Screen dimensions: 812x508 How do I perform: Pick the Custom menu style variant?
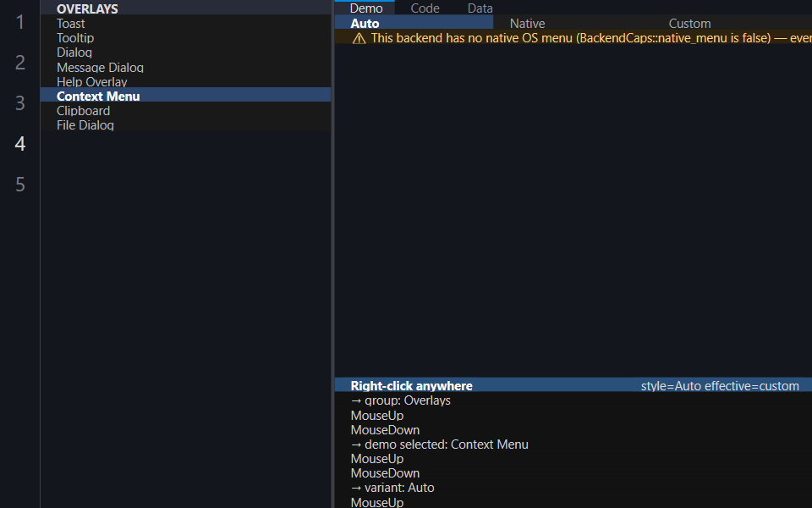click(732, 24)
